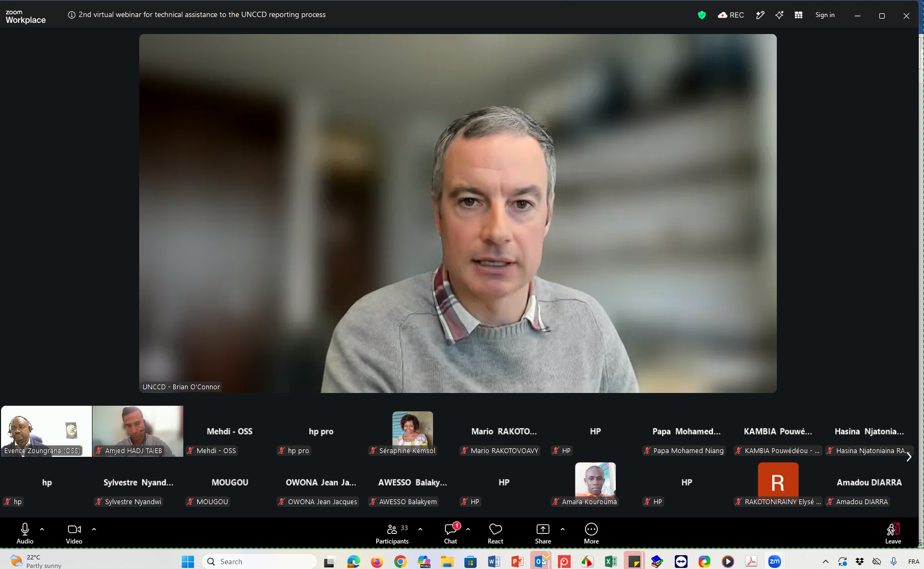The height and width of the screenshot is (569, 924).
Task: Open the Participants panel
Action: (x=392, y=533)
